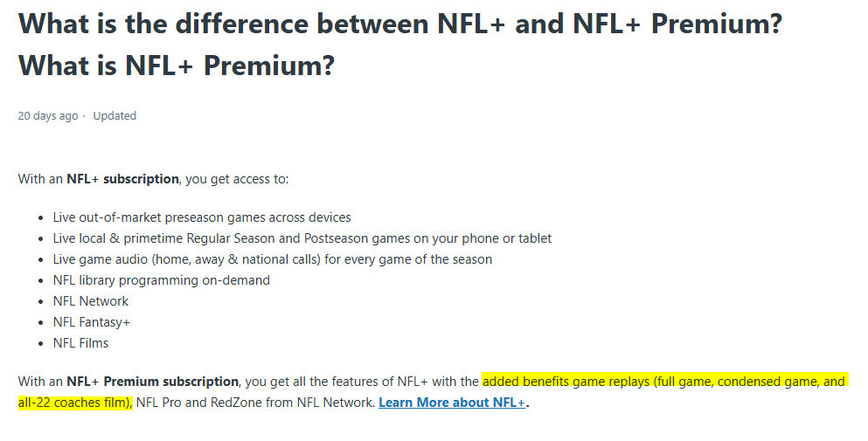Select the Live local & primetime games bullet
The height and width of the screenshot is (441, 868).
pyautogui.click(x=302, y=238)
